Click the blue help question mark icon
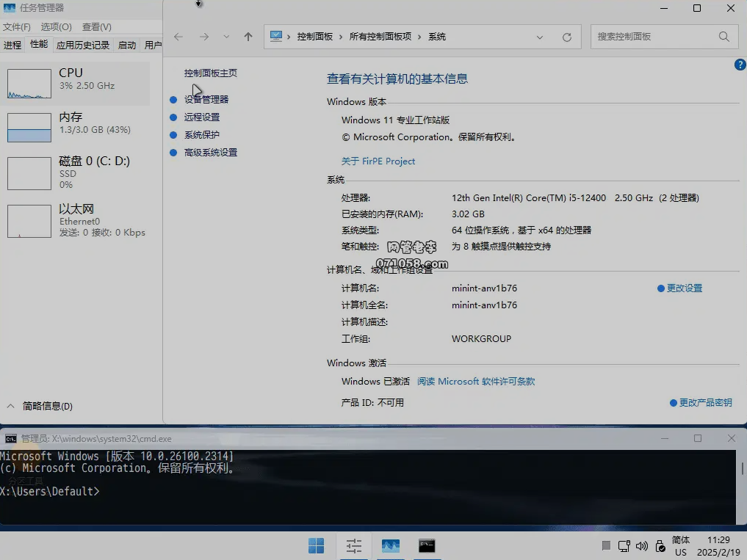The image size is (747, 560). 740,65
